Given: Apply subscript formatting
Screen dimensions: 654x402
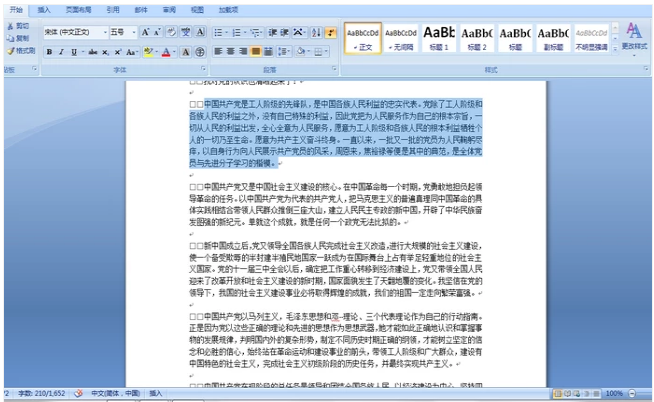Looking at the screenshot, I should (105, 51).
